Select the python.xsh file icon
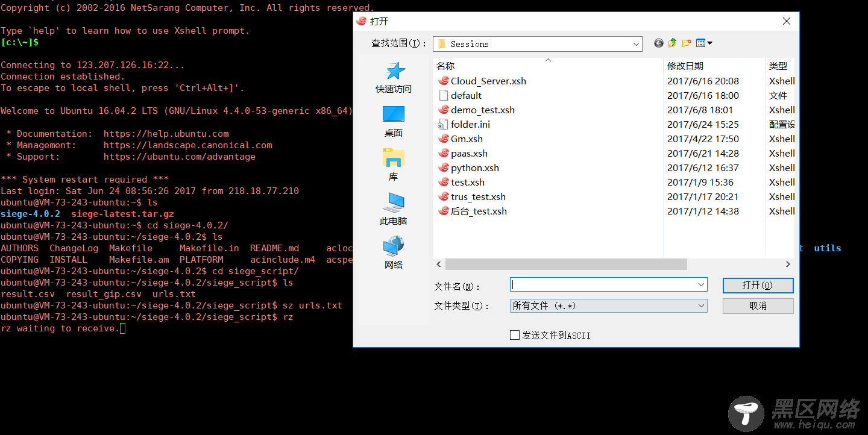 [443, 167]
